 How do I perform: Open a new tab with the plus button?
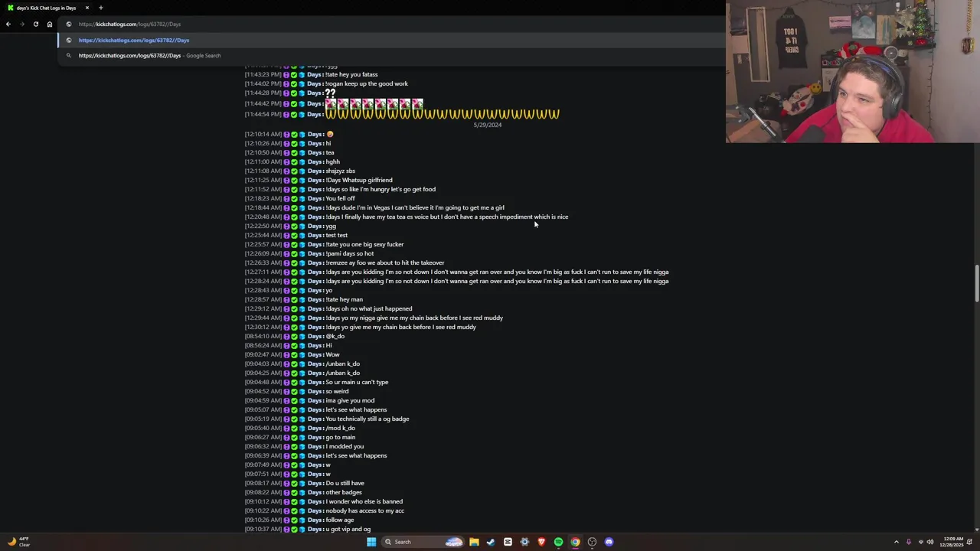(100, 8)
